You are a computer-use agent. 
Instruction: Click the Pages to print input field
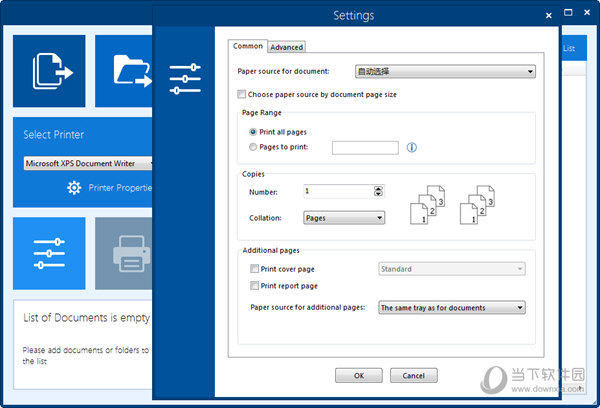[x=365, y=148]
